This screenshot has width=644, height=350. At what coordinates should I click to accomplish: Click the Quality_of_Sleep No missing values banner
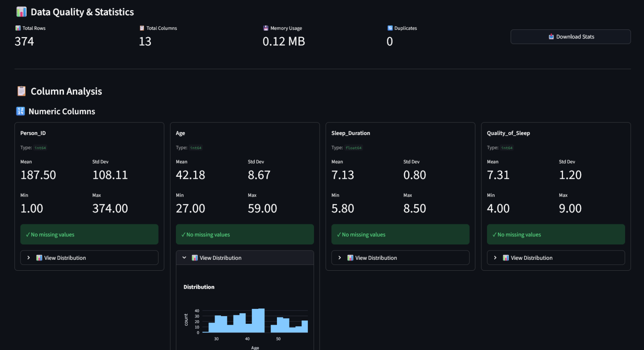coord(555,234)
